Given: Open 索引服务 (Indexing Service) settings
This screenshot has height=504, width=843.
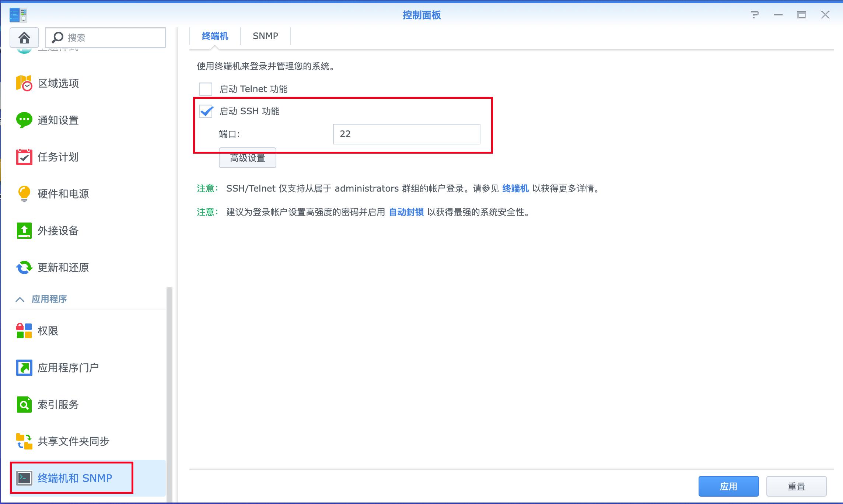Looking at the screenshot, I should point(57,404).
